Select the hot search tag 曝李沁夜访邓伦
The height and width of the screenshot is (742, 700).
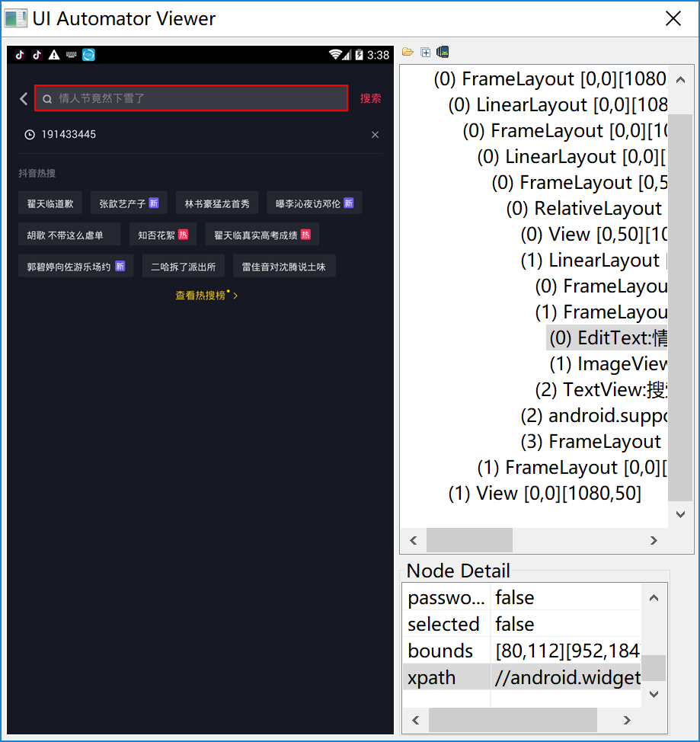coord(315,203)
